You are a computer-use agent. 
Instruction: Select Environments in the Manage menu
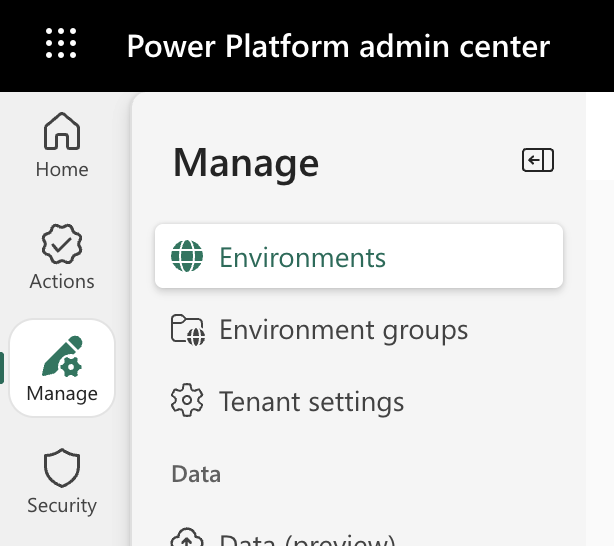[x=359, y=257]
